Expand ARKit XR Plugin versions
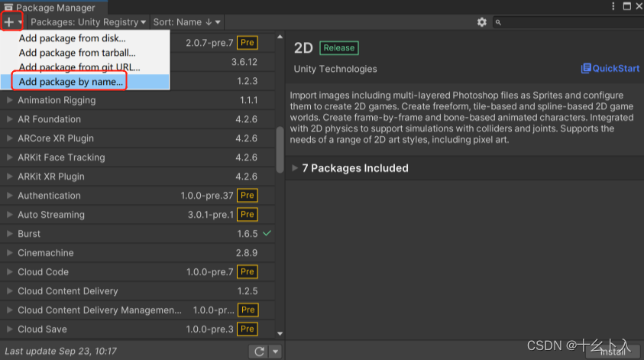The width and height of the screenshot is (644, 360). point(9,177)
